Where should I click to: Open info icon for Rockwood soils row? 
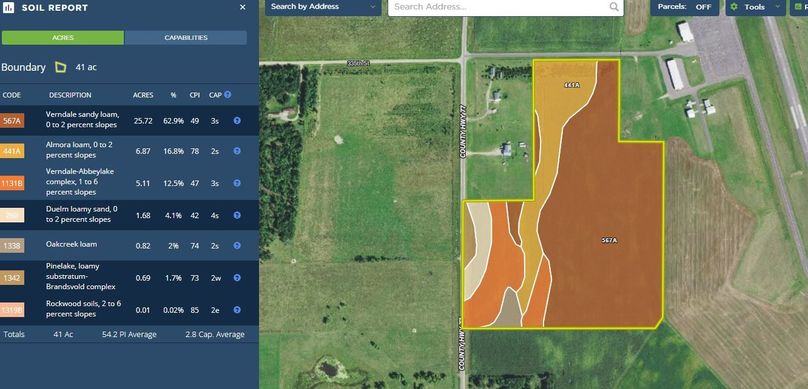[x=237, y=310]
